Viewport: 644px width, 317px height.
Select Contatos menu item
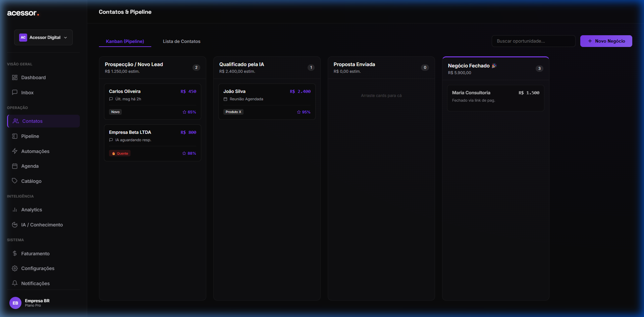tap(43, 121)
